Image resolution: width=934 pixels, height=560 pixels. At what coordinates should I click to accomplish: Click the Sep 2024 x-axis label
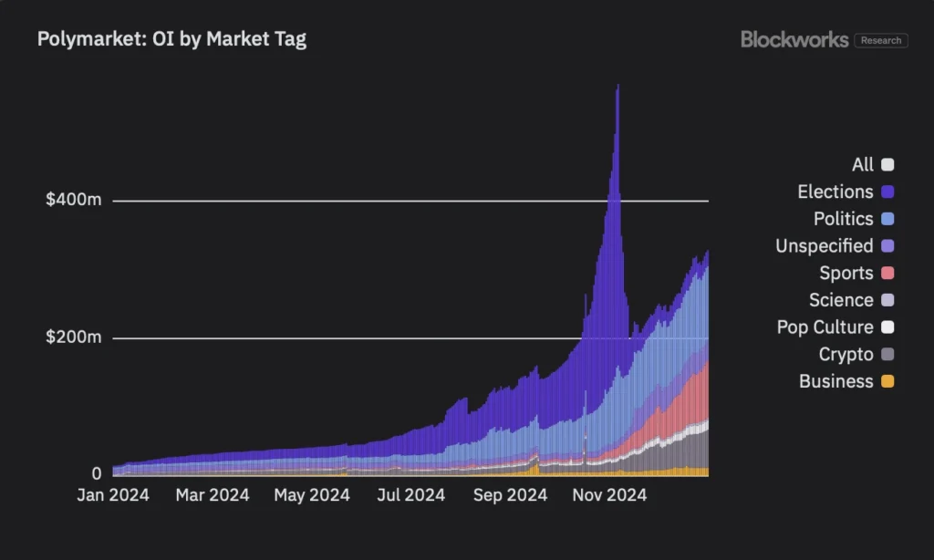click(x=511, y=495)
